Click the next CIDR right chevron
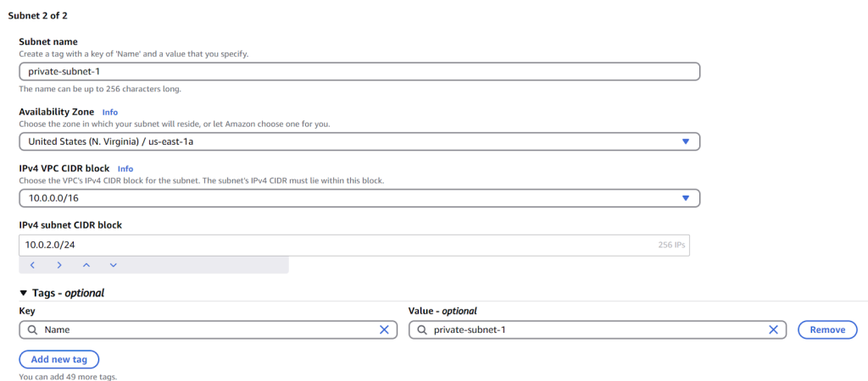This screenshot has height=381, width=868. pos(59,265)
